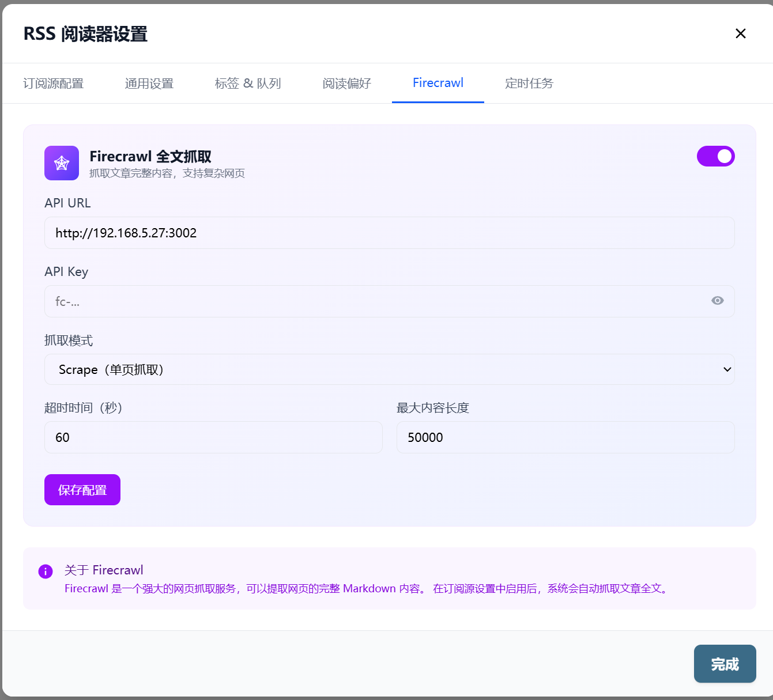Click the API Key label
This screenshot has width=773, height=700.
point(66,272)
